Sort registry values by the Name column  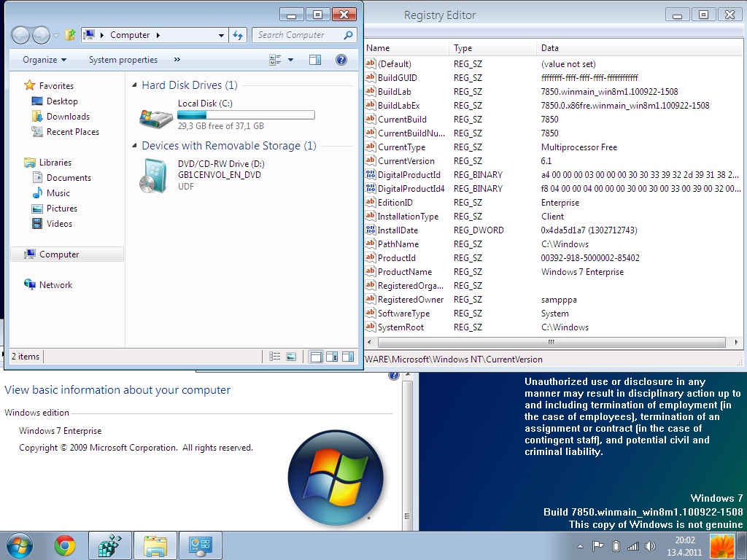405,48
